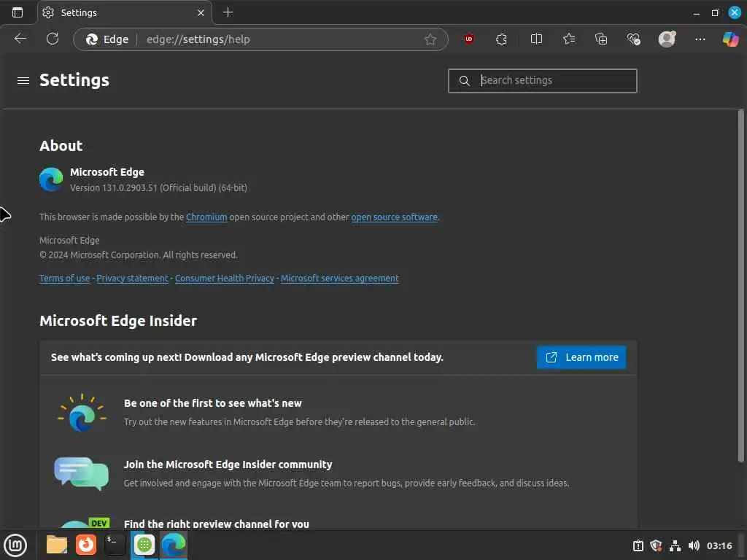Screen dimensions: 747x560
Task: Click 'Find the right preview channel for you'
Action: click(x=216, y=524)
